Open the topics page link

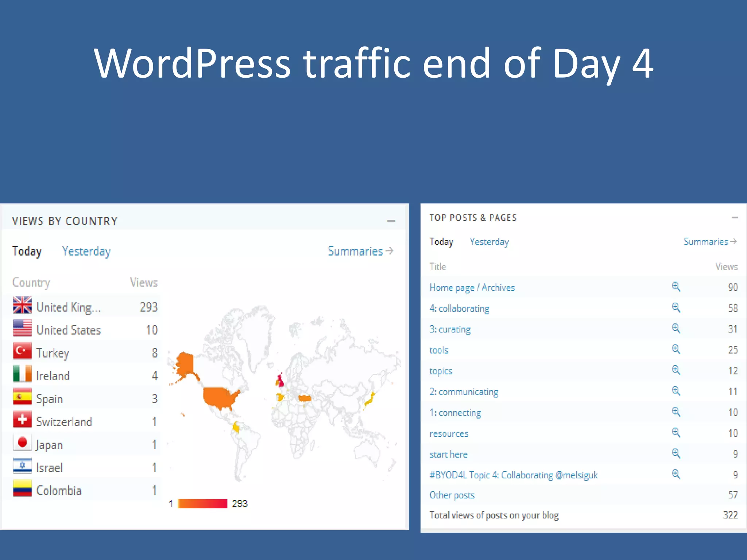pos(441,371)
